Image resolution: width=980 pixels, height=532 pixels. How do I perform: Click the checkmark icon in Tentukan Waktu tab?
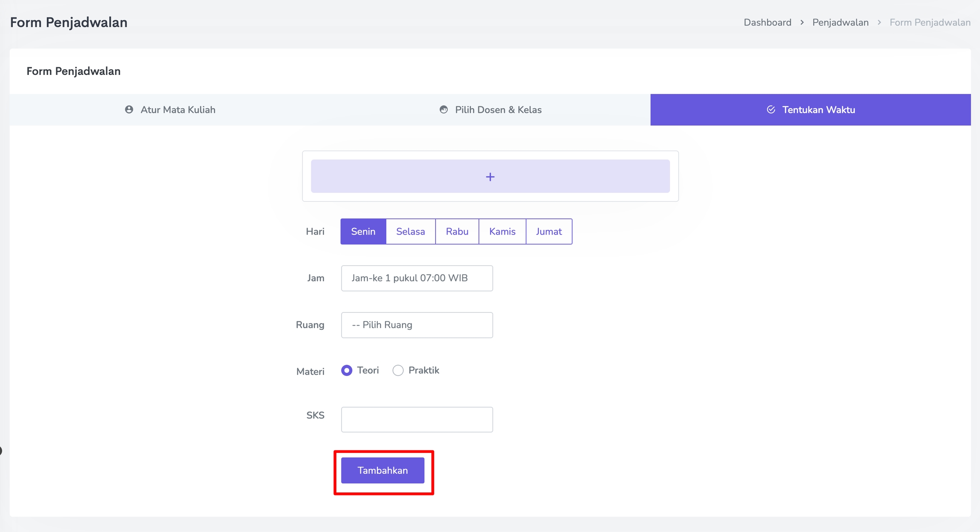771,110
